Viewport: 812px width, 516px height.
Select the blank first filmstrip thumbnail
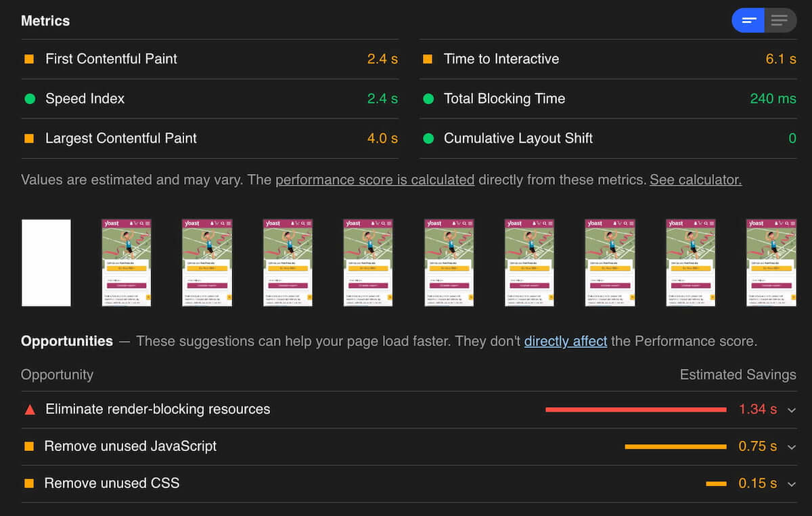(46, 263)
